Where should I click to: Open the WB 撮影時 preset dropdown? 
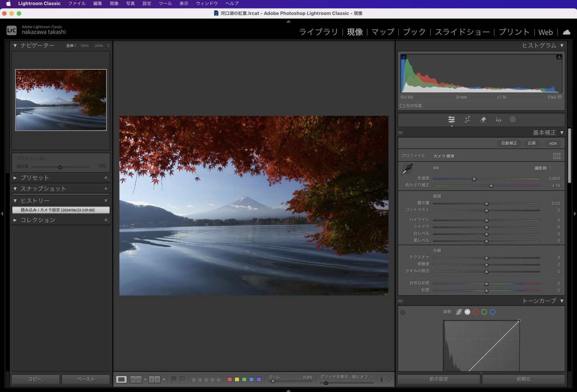click(x=543, y=168)
